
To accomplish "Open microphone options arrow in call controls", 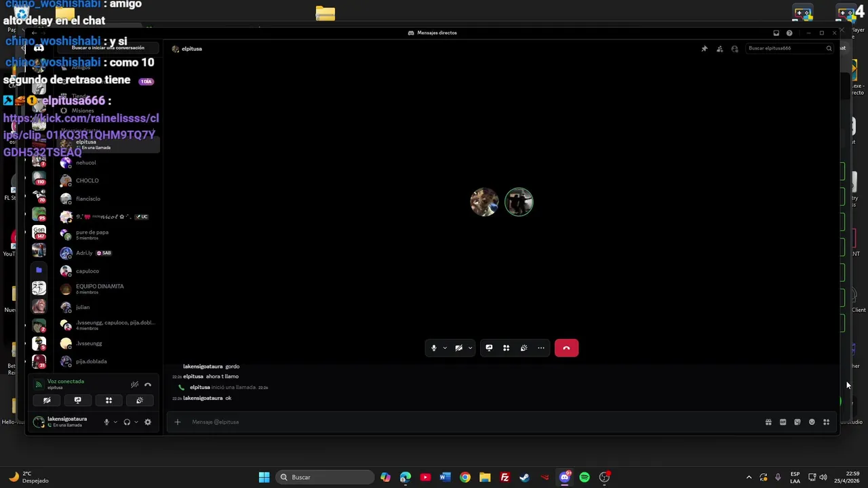I will [445, 348].
